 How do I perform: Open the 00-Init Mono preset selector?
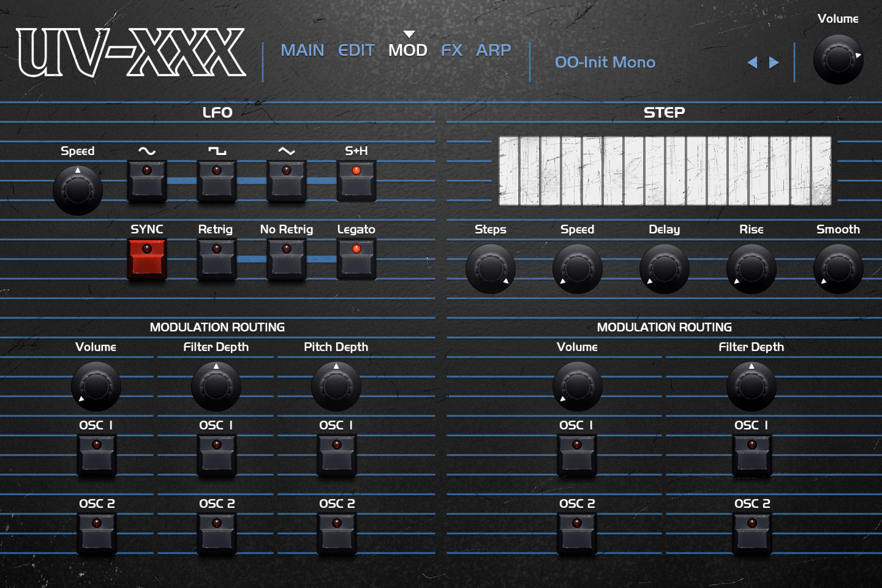605,62
